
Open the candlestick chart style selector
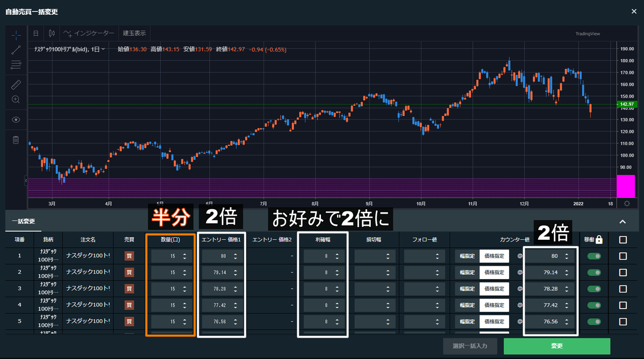(52, 33)
